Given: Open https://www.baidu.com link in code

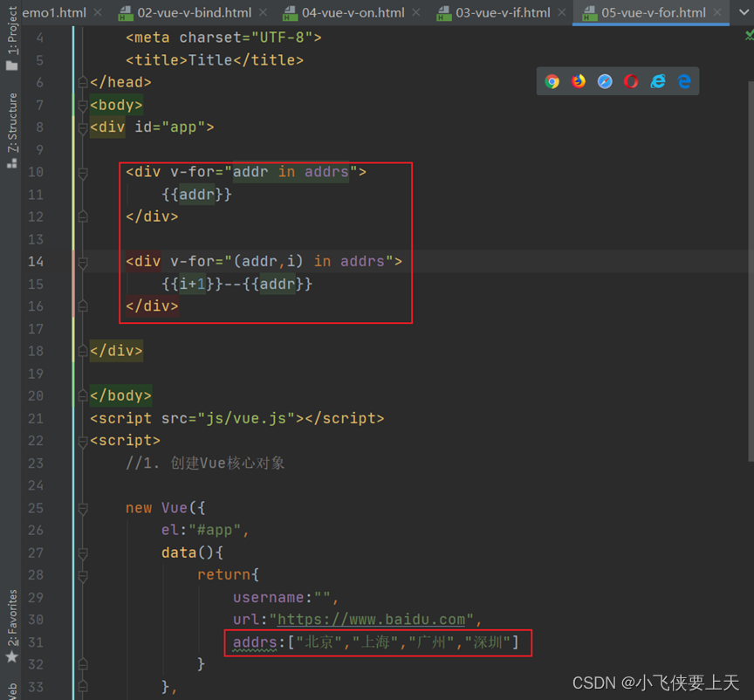Looking at the screenshot, I should coord(371,620).
